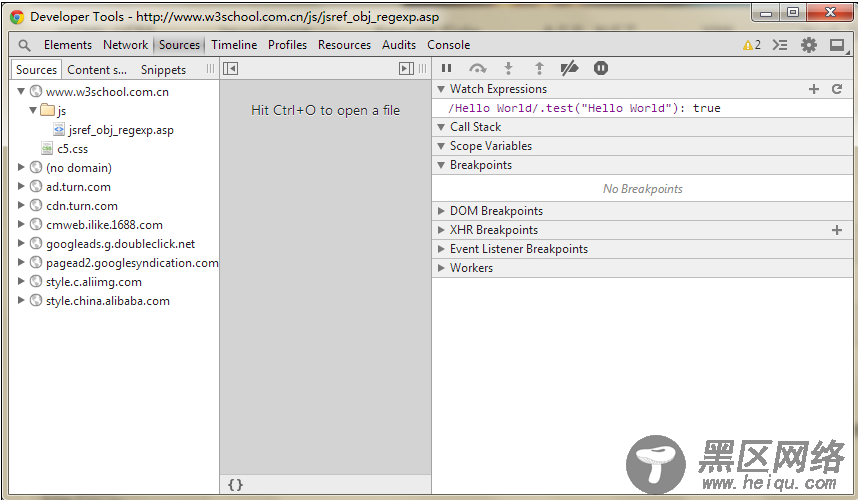Collapse www.w3school.com.cn tree node
Image resolution: width=858 pixels, height=500 pixels.
point(21,91)
